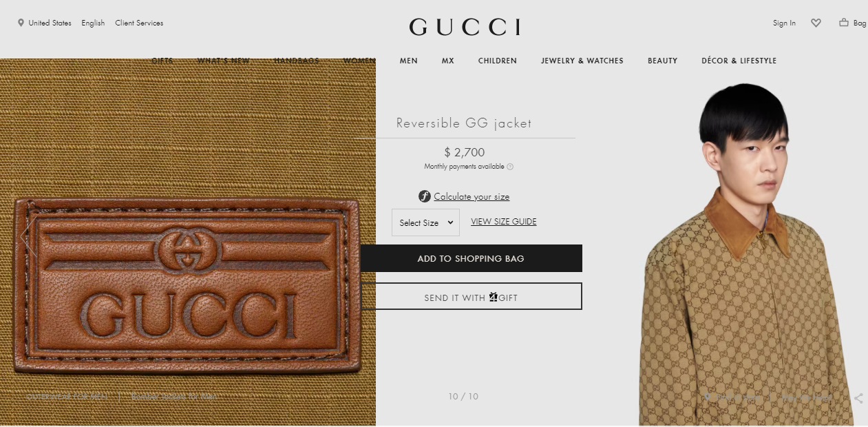Click the ADD TO SHOPPING BAG button

[x=471, y=258]
